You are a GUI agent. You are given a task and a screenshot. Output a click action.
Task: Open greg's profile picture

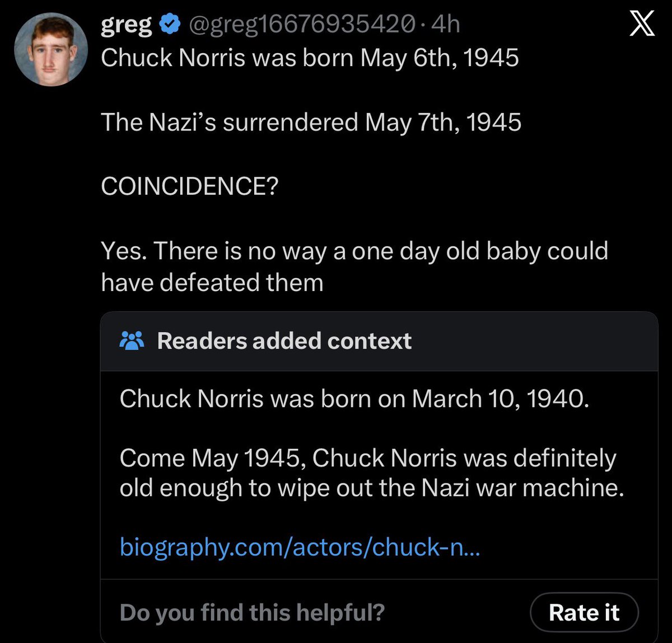tap(50, 49)
